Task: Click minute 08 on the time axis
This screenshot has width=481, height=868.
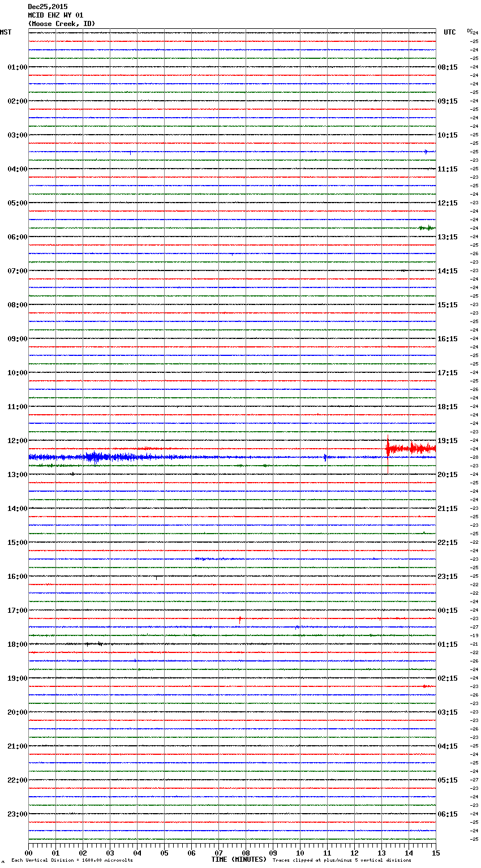Action: click(246, 853)
